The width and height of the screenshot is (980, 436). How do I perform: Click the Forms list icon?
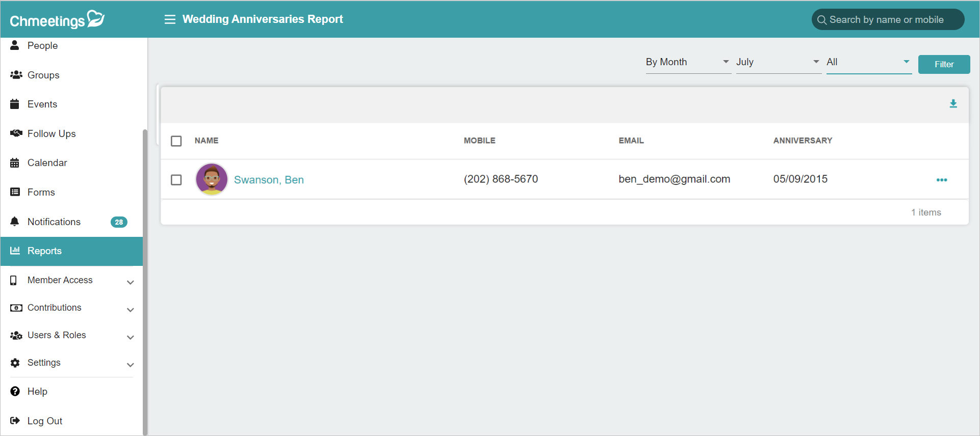[x=15, y=192]
